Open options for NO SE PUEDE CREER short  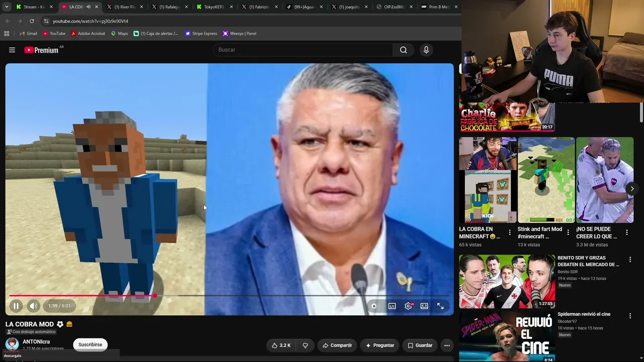click(627, 232)
